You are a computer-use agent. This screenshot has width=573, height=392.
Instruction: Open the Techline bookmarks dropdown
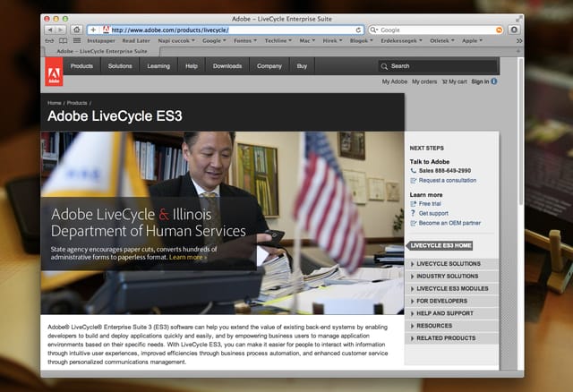[278, 41]
